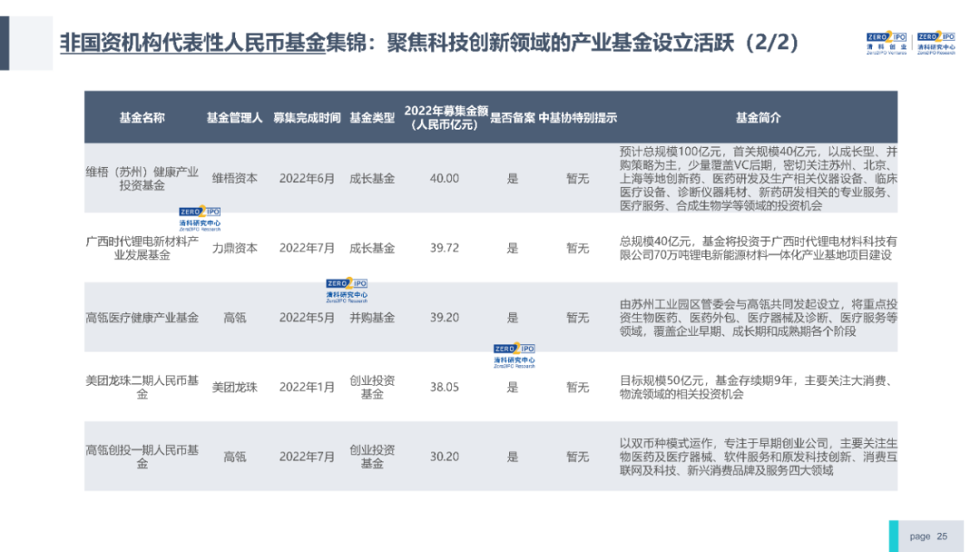Click the fund name 广西时代锂电新材料产业发展基金

coord(142,248)
